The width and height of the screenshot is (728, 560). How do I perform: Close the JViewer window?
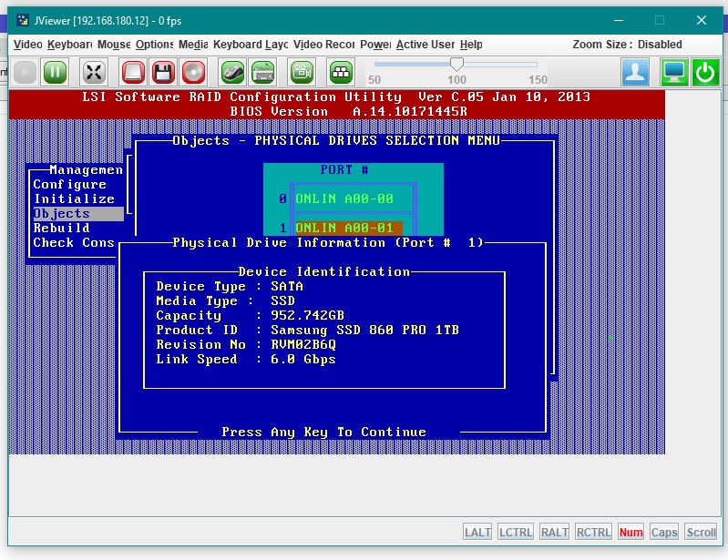701,20
